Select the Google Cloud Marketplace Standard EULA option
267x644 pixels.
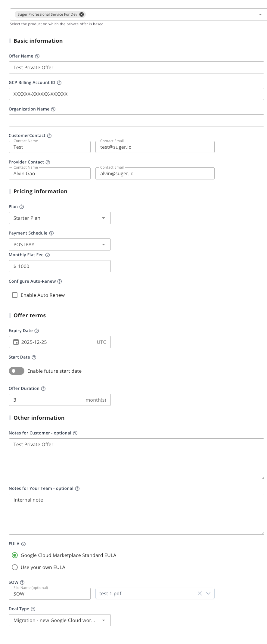point(15,555)
